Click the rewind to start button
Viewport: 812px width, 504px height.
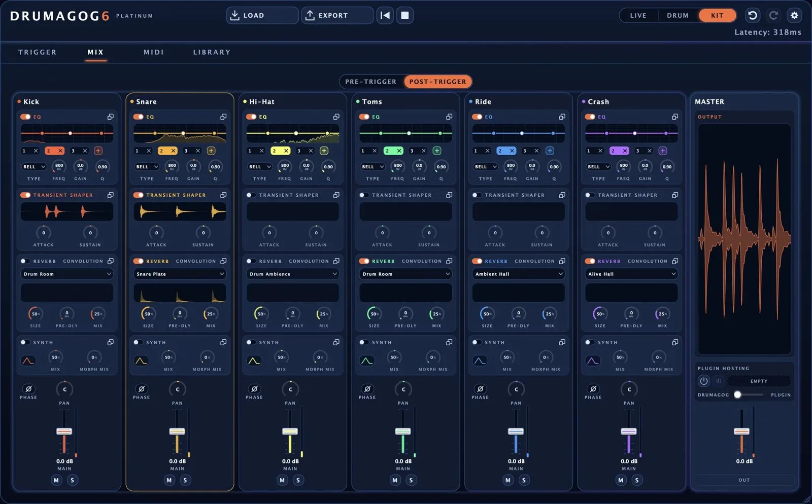coord(385,15)
